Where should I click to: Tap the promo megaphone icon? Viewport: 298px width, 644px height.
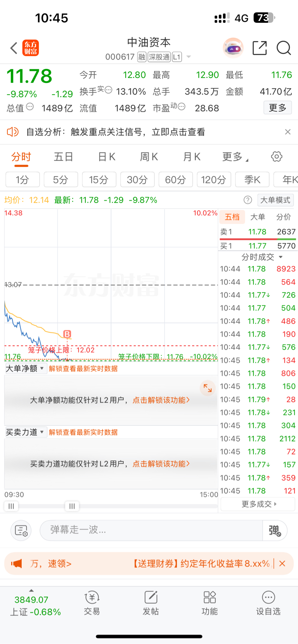pyautogui.click(x=16, y=563)
